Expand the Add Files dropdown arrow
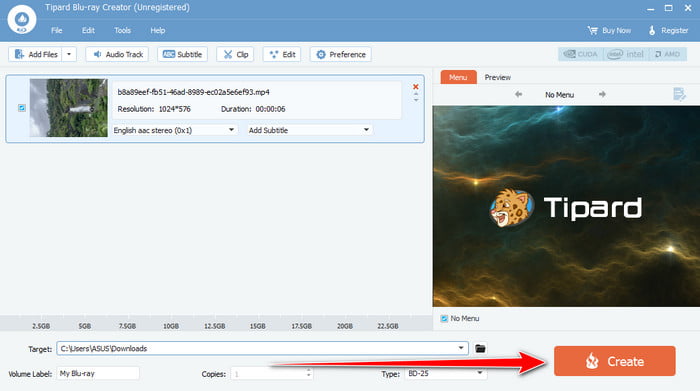Image resolution: width=700 pixels, height=391 pixels. [69, 54]
